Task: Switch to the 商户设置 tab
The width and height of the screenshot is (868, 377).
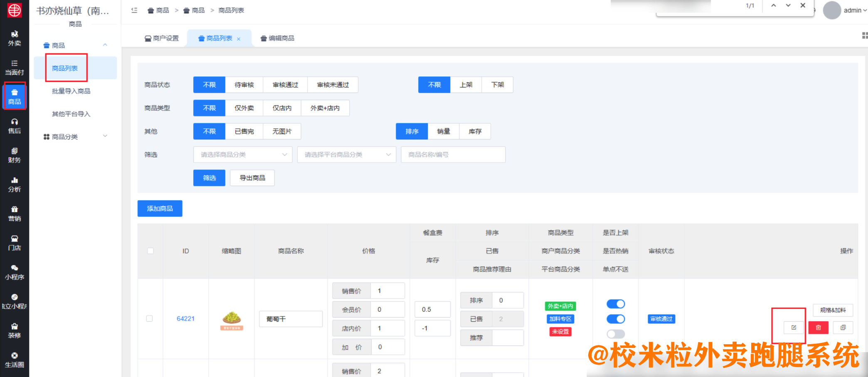Action: coord(163,38)
